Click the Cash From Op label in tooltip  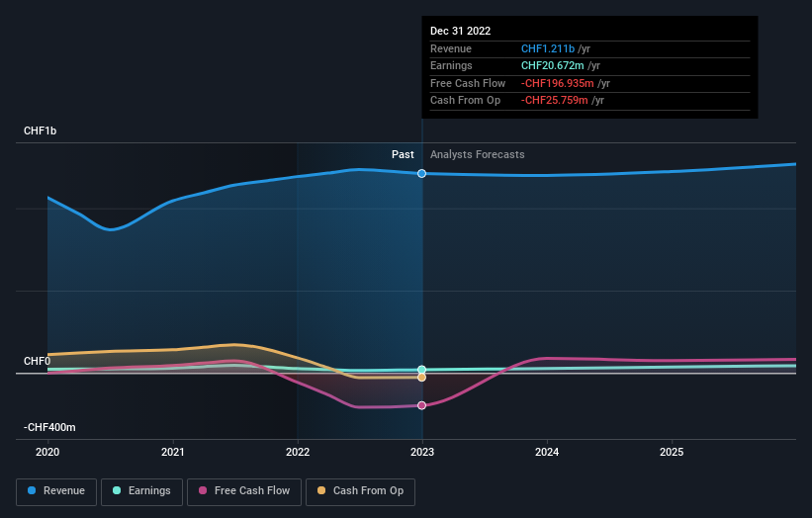coord(465,101)
